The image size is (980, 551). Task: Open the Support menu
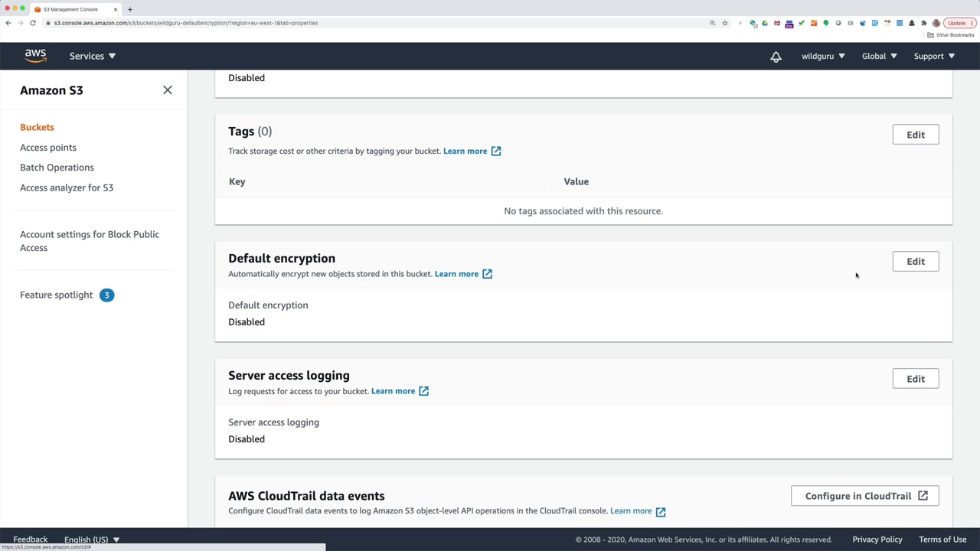934,56
